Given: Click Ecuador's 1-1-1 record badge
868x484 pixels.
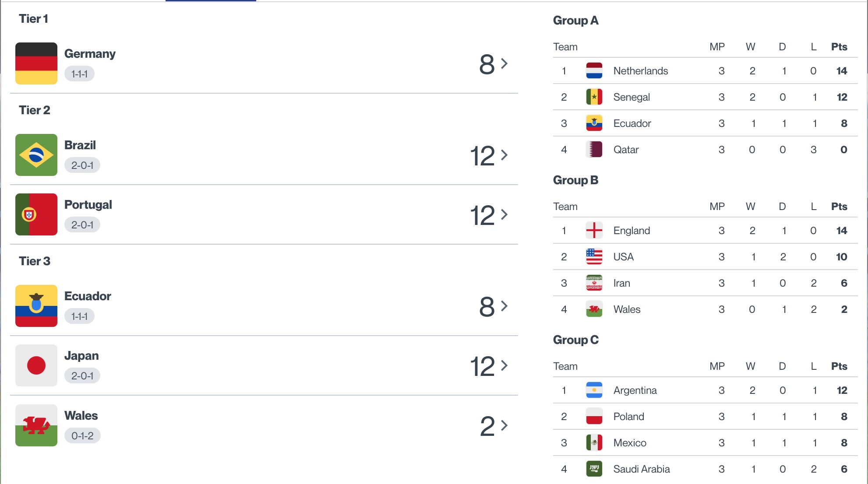Looking at the screenshot, I should click(x=79, y=316).
